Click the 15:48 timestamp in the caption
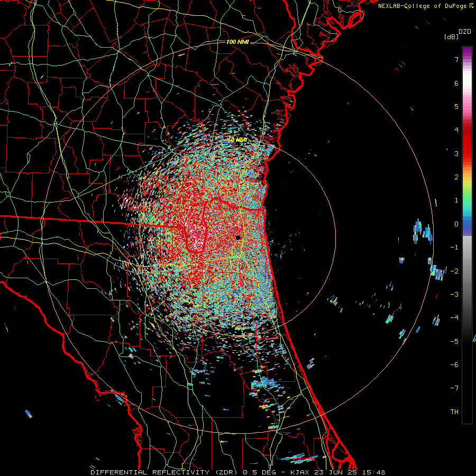The image size is (476, 476). click(374, 472)
